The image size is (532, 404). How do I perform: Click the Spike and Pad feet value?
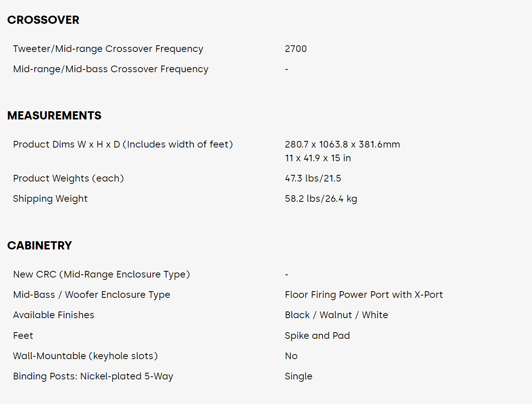317,336
